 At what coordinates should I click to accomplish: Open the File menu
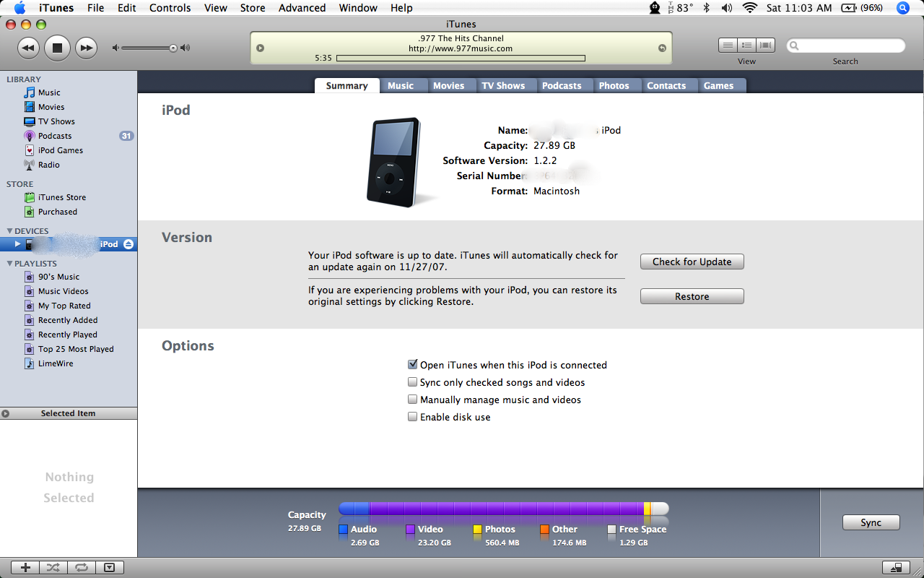coord(95,8)
